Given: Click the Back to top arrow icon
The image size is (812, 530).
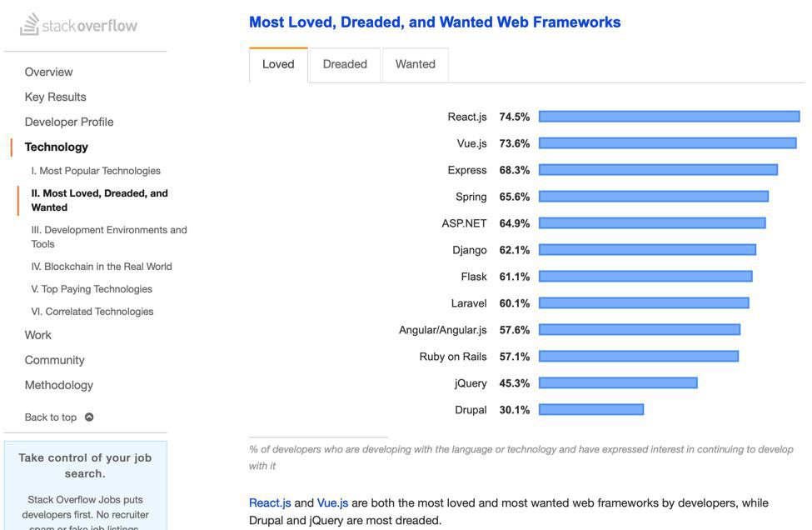Looking at the screenshot, I should point(89,417).
